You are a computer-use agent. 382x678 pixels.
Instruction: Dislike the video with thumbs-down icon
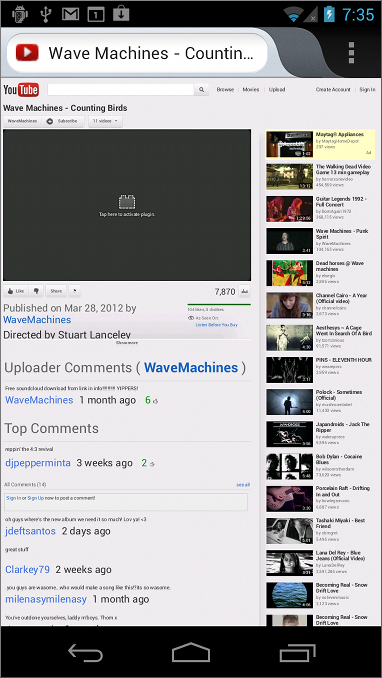click(36, 291)
